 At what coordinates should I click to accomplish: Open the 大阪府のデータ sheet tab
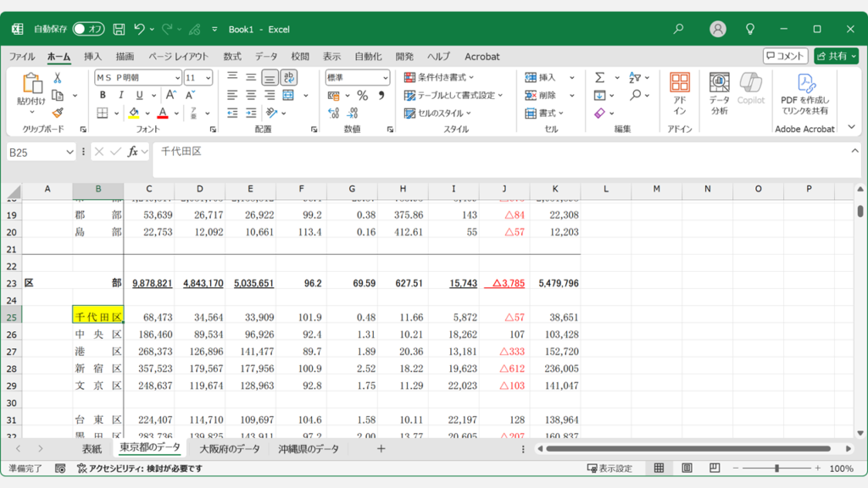pyautogui.click(x=229, y=449)
